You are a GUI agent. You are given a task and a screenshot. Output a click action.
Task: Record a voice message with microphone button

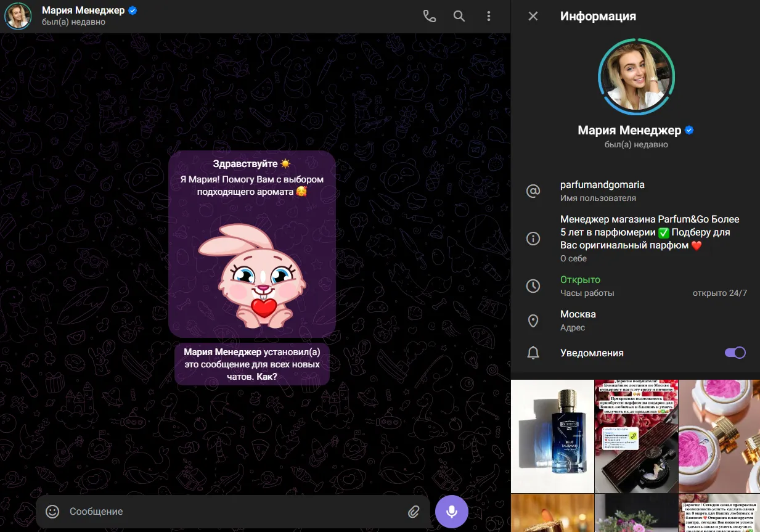[x=452, y=512]
